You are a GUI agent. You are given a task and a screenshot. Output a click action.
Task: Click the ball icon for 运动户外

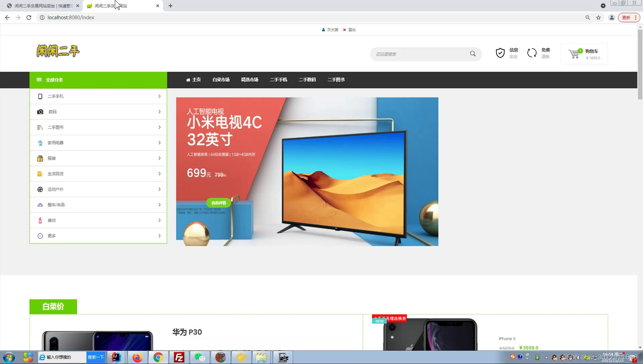(x=40, y=189)
